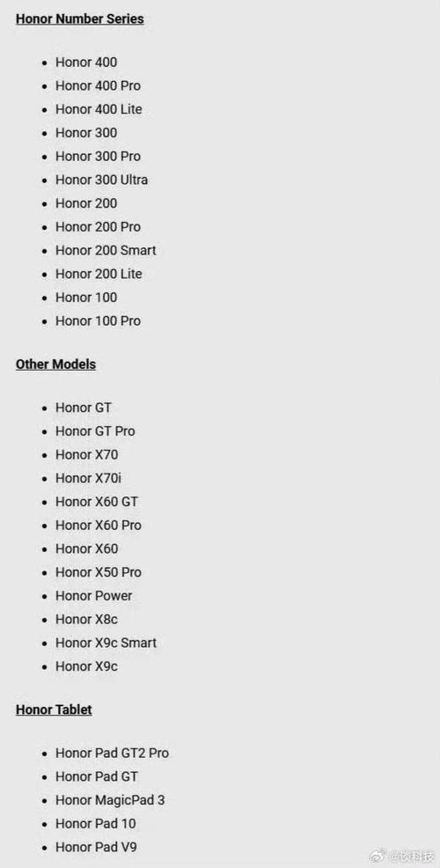The width and height of the screenshot is (440, 868).
Task: Select the Honor 400 Pro list item
Action: click(x=98, y=85)
